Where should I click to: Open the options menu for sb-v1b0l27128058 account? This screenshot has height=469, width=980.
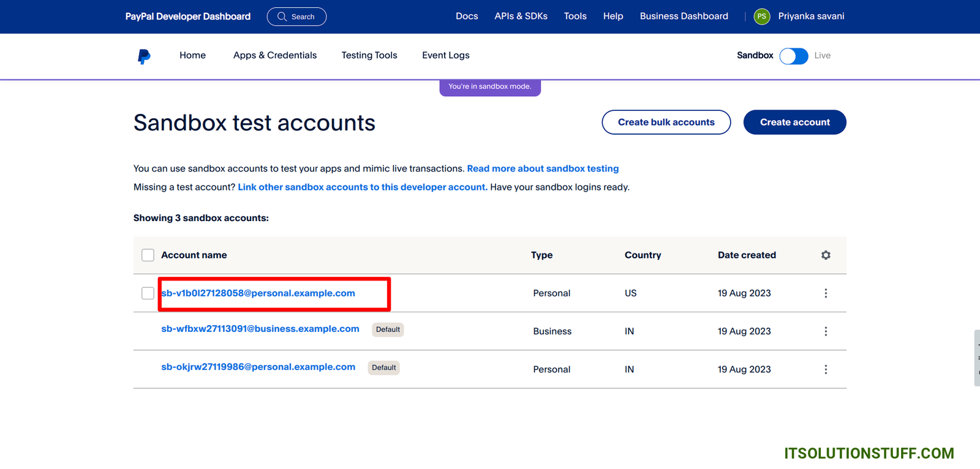point(826,293)
